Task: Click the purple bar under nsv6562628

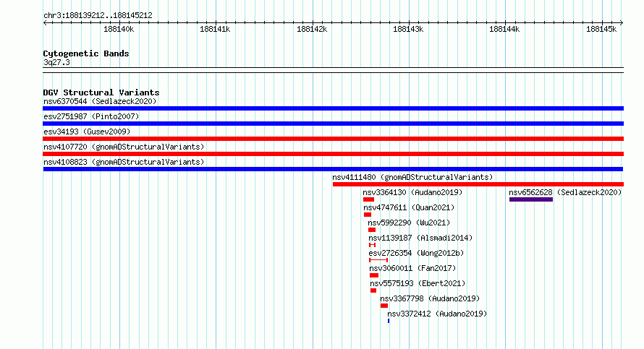Action: pos(531,199)
